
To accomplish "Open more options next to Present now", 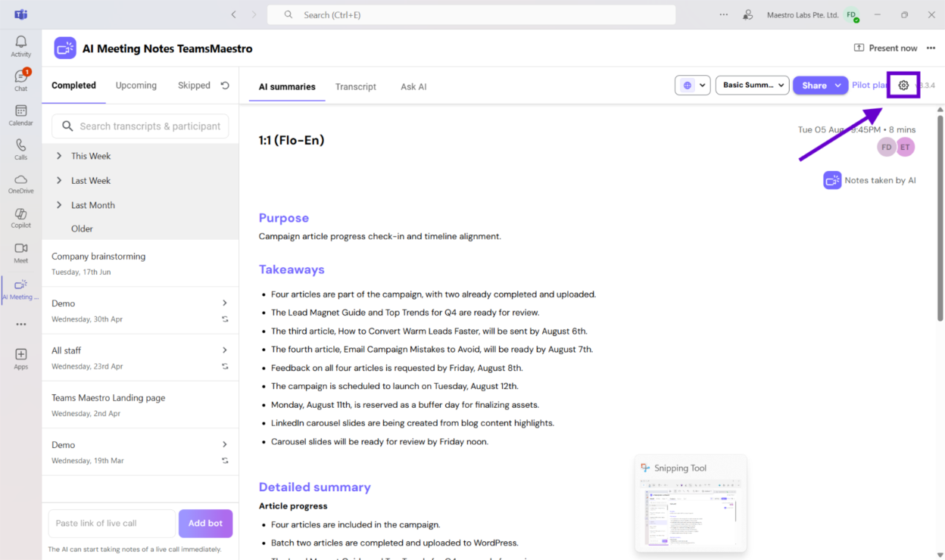I will pyautogui.click(x=931, y=48).
